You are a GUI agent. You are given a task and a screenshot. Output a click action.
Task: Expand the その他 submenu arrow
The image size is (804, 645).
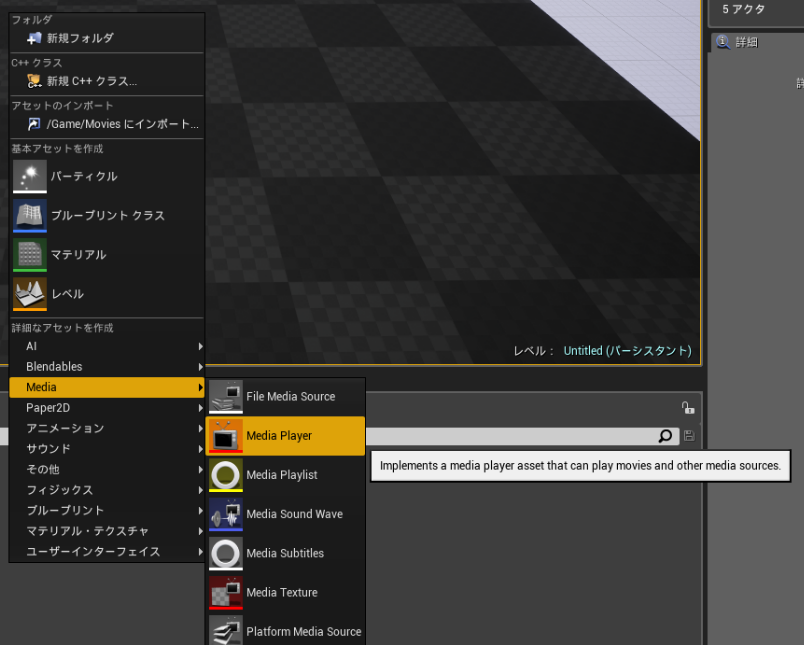(x=200, y=470)
